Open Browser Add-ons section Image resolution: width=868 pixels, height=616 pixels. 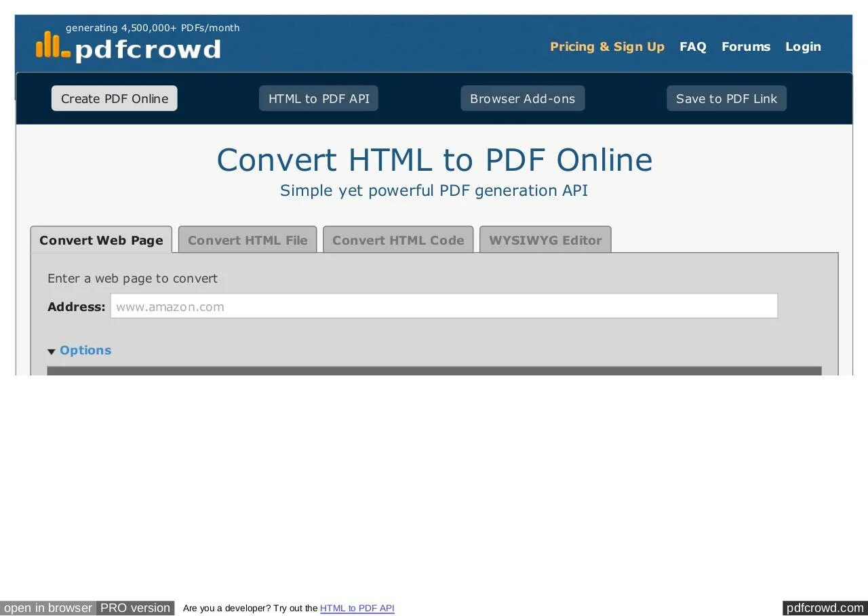click(x=522, y=98)
